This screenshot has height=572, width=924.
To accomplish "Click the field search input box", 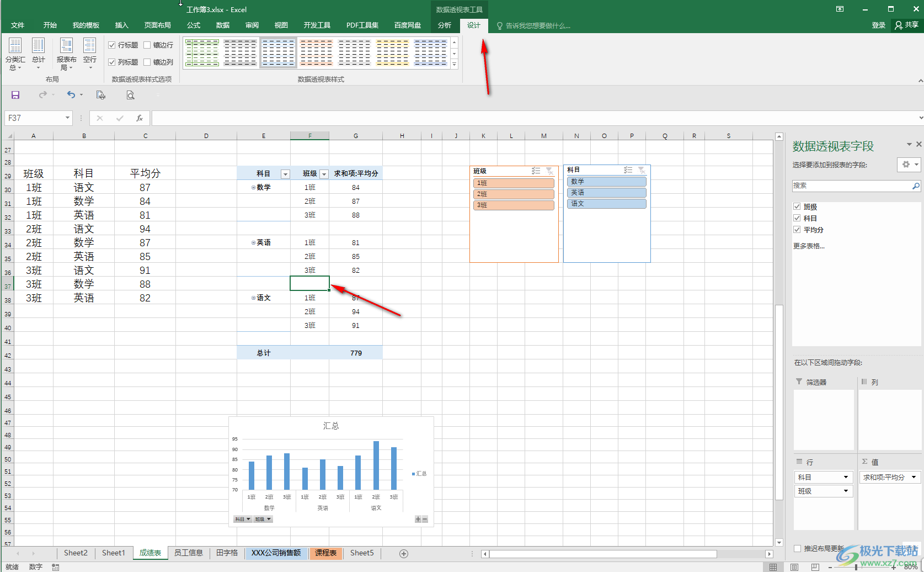I will click(x=851, y=186).
